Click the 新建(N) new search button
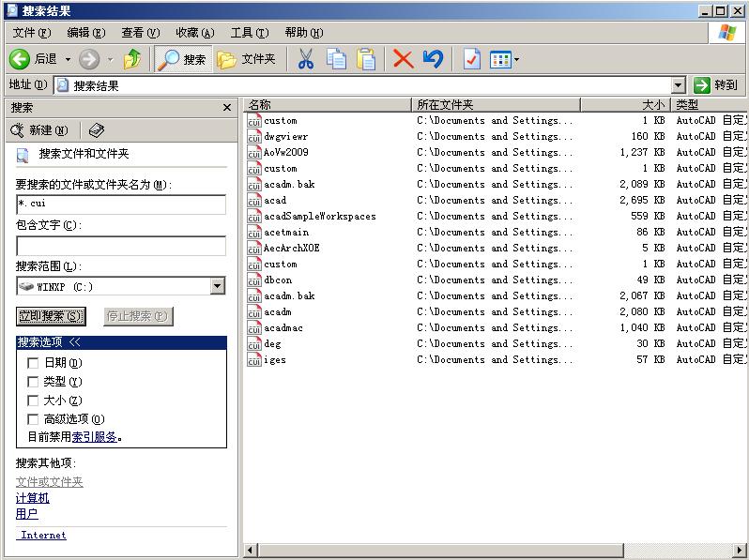Image resolution: width=749 pixels, height=560 pixels. (x=39, y=129)
